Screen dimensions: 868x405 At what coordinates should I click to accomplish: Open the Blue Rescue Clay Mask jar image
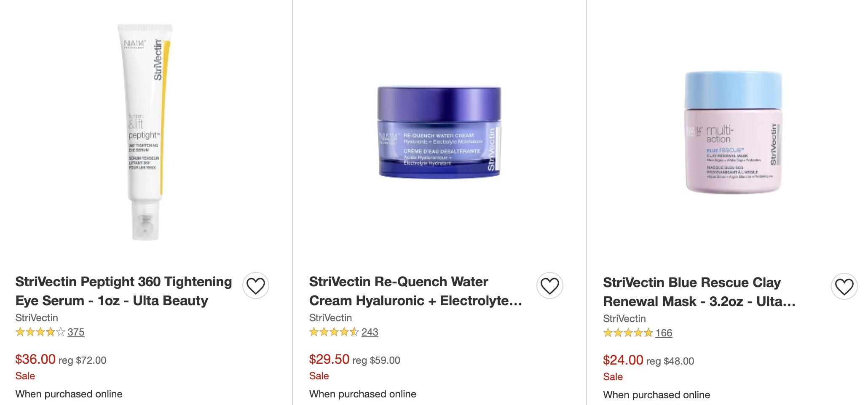(733, 132)
